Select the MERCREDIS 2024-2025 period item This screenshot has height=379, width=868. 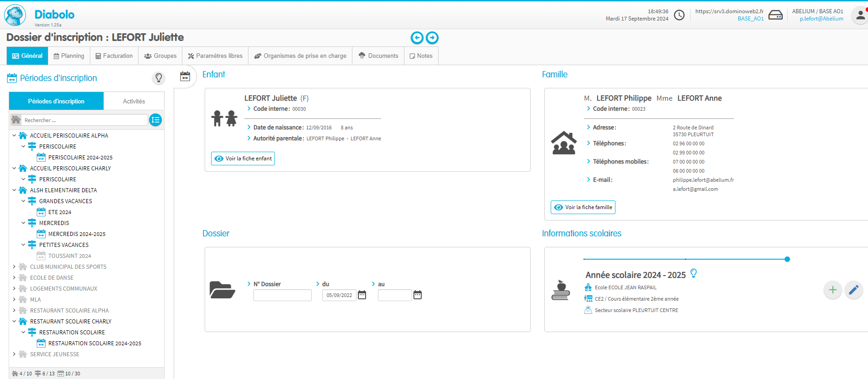click(x=77, y=234)
